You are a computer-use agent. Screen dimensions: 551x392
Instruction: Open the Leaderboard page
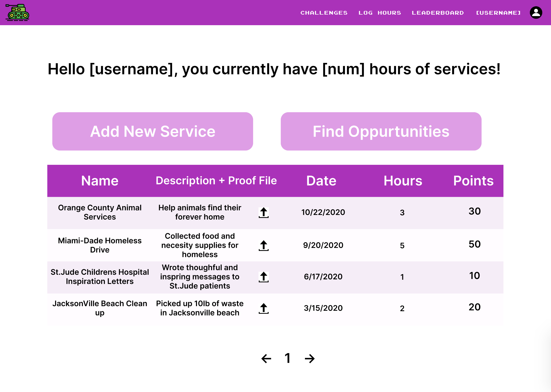438,13
